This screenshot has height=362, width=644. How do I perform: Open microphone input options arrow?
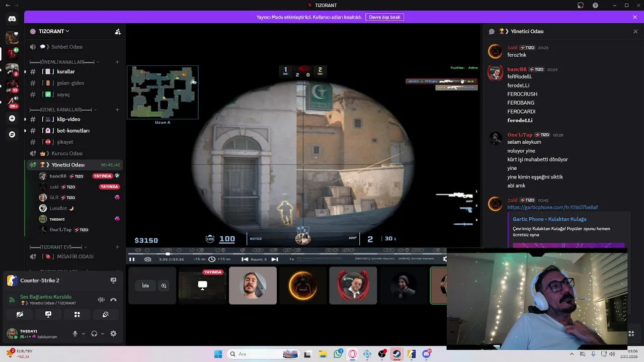[x=84, y=333]
